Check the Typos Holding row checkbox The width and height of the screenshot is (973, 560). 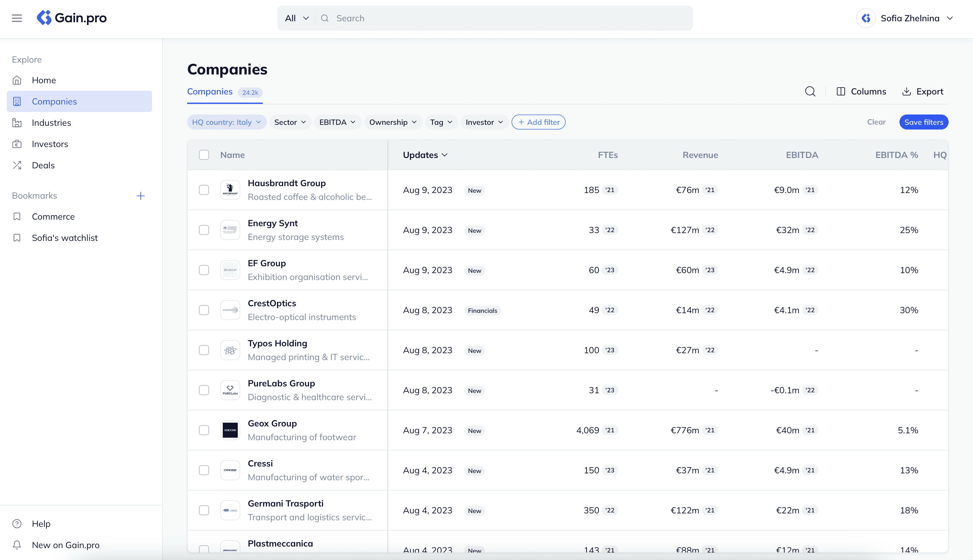[204, 350]
